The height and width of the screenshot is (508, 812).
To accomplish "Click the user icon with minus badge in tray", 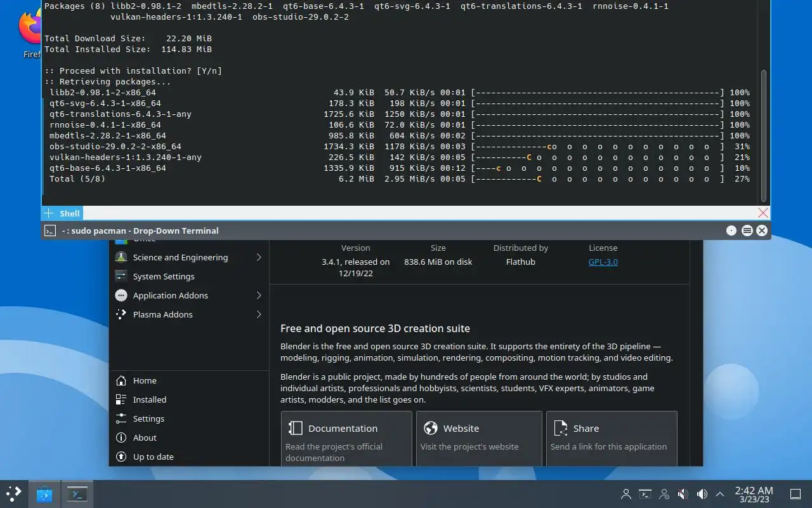I will (x=664, y=493).
